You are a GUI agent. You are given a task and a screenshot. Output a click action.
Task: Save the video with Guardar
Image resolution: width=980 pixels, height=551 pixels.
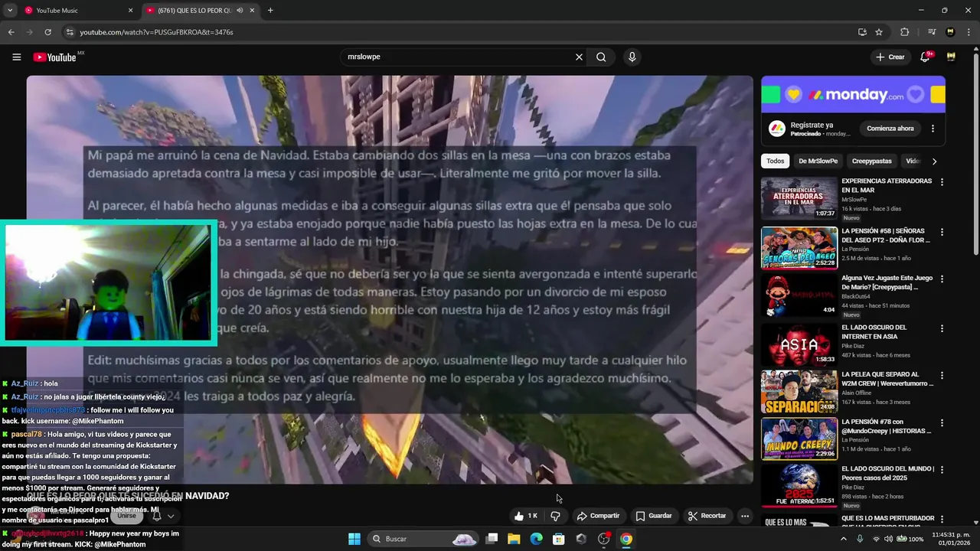654,516
